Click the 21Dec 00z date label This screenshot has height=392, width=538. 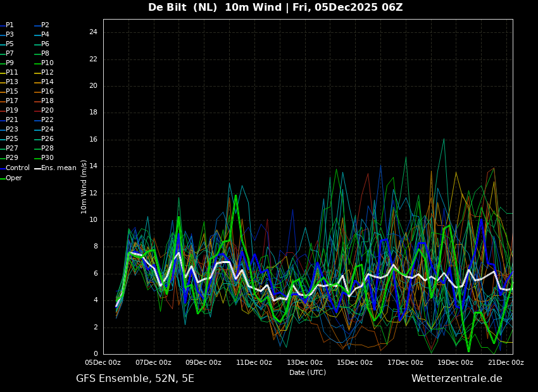[x=506, y=362]
